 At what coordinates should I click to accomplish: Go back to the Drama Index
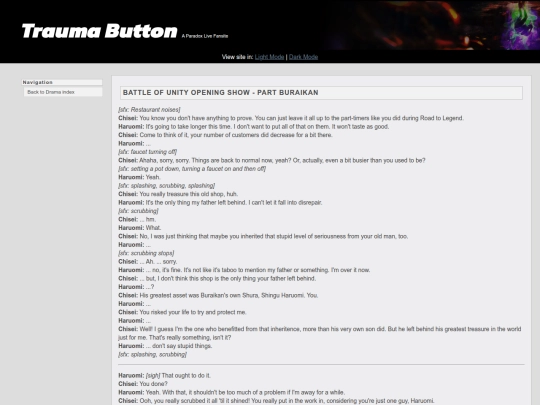(x=51, y=92)
